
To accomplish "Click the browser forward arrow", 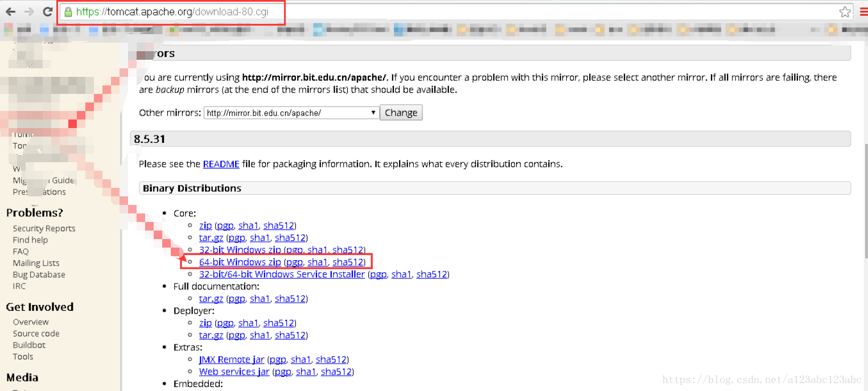I will [x=29, y=11].
